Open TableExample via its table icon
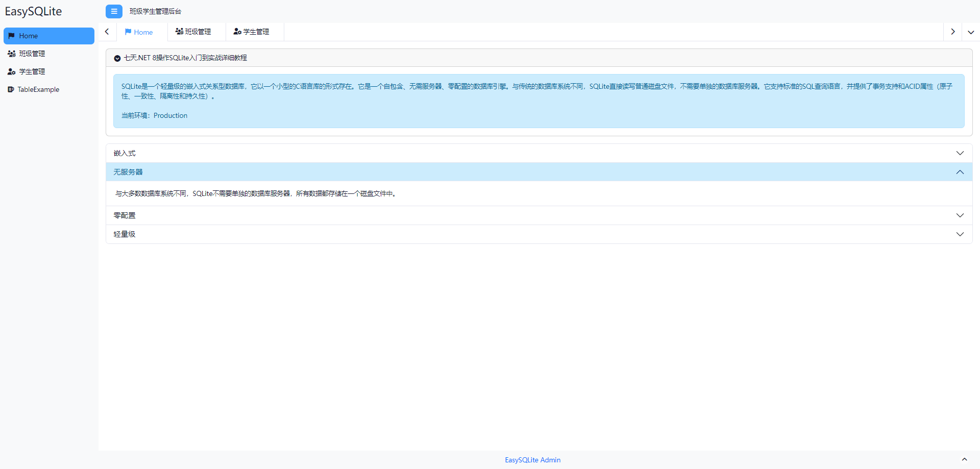Viewport: 980px width, 469px height. tap(11, 89)
